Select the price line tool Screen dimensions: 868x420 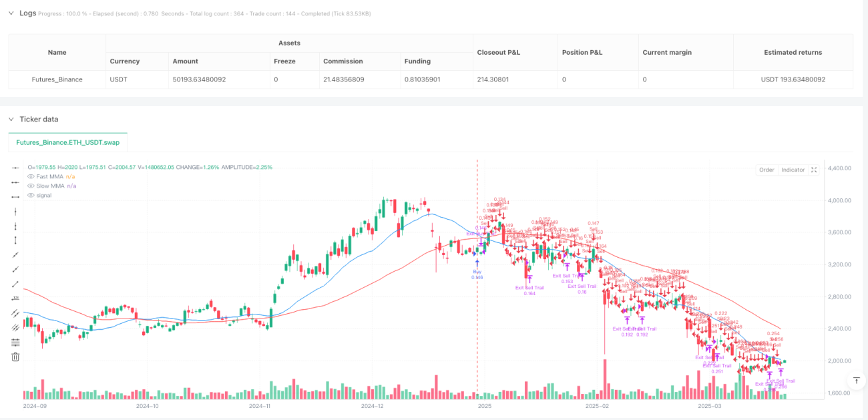(x=15, y=298)
